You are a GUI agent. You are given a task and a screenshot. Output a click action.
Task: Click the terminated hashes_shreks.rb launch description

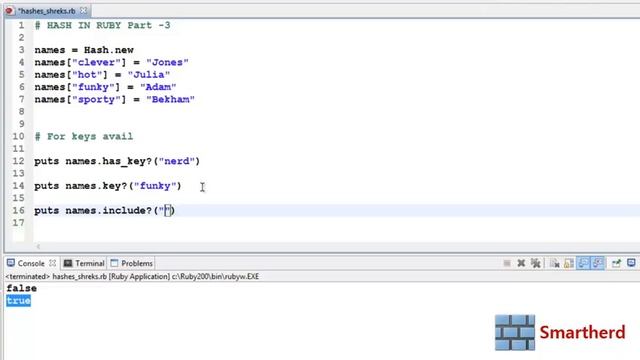coord(132,277)
